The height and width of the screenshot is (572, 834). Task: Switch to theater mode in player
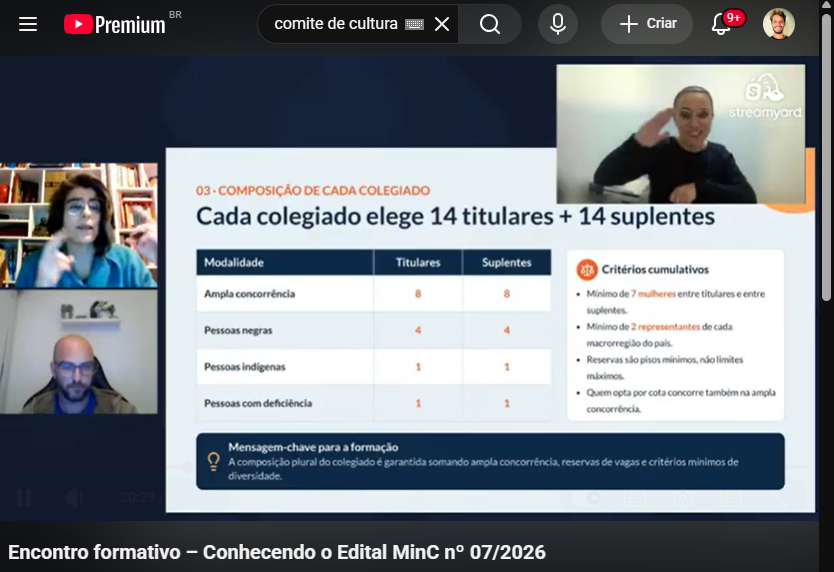pos(731,498)
